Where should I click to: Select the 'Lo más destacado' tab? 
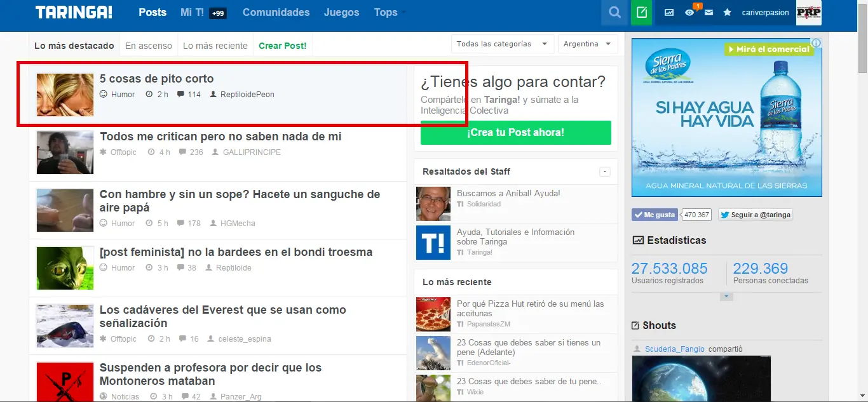74,46
